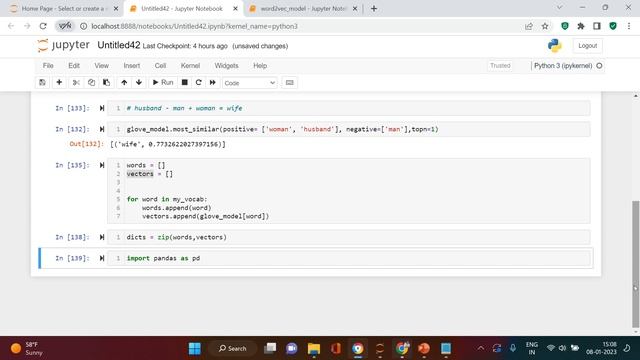Screen dimensions: 640x360
Task: Open the Help menu
Action: 260,66
